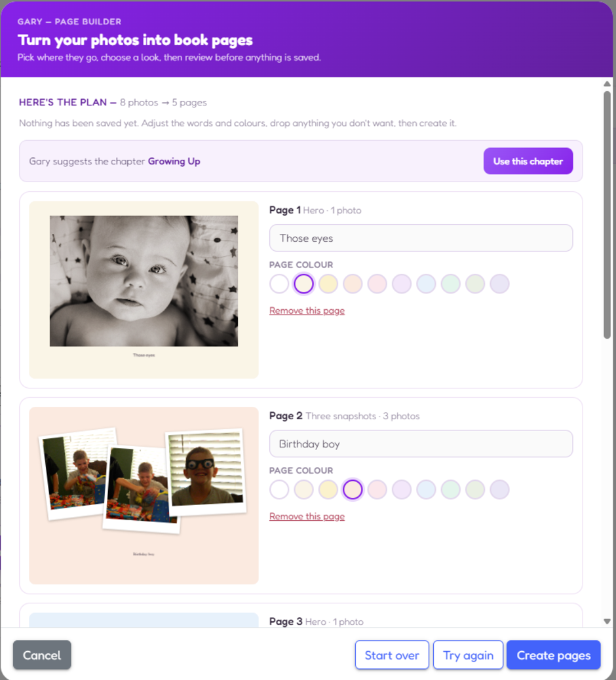Click the baby photo preview on Page 1
Image resolution: width=616 pixels, height=680 pixels.
pos(144,281)
